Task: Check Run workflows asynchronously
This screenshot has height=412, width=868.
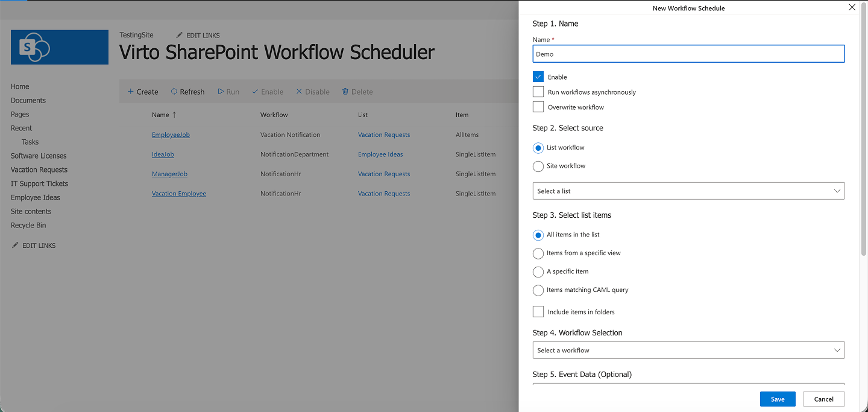Action: point(538,92)
